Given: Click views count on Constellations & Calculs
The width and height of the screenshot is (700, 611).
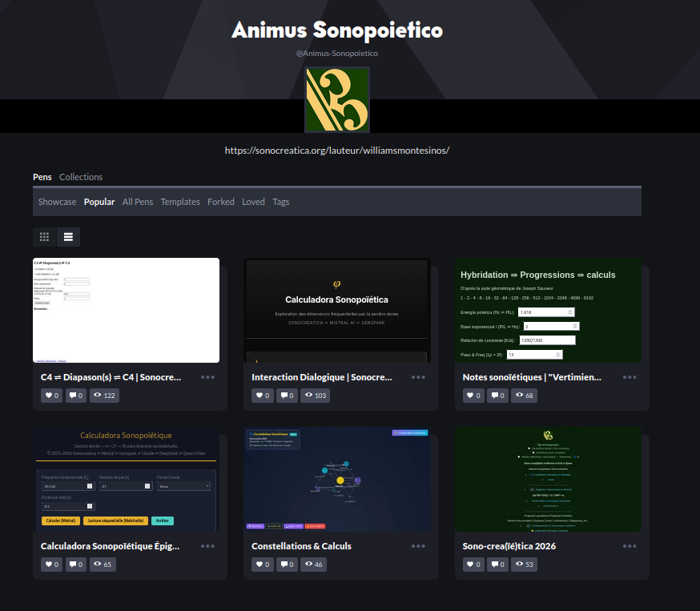Looking at the screenshot, I should coord(314,565).
